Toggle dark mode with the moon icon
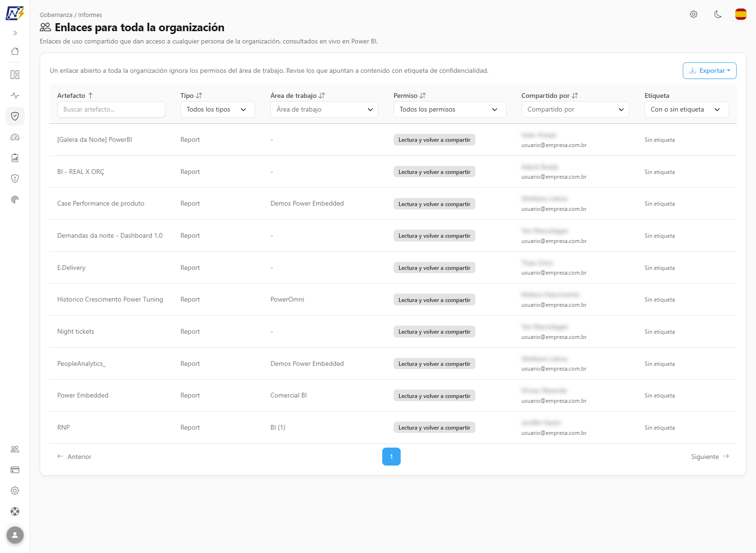Viewport: 756px width, 553px height. [x=718, y=14]
